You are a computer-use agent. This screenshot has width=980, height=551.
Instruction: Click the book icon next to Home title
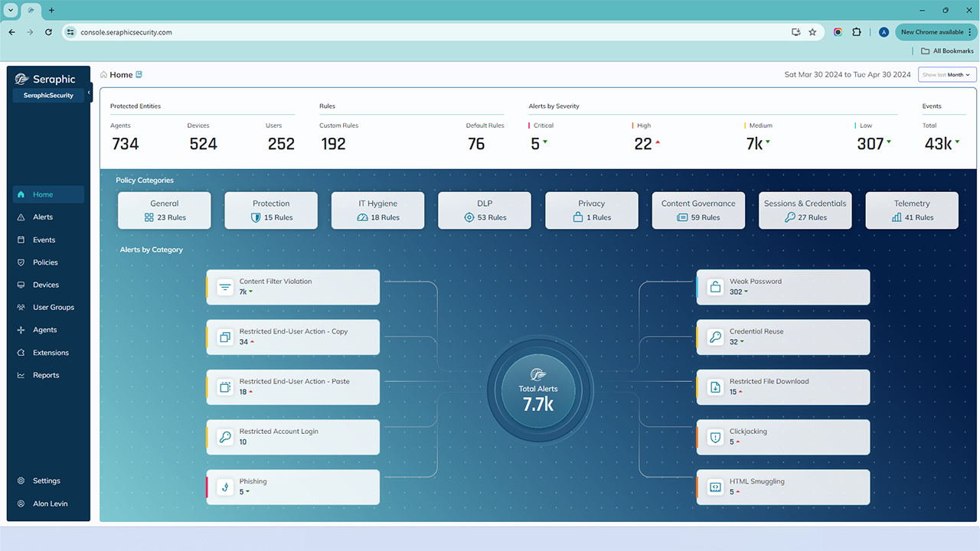click(139, 75)
